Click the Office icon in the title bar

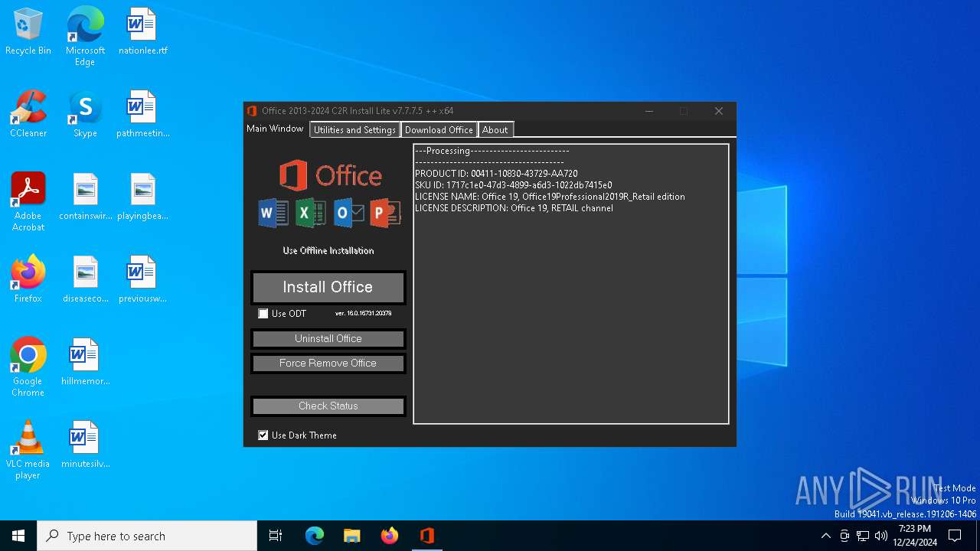click(x=252, y=111)
